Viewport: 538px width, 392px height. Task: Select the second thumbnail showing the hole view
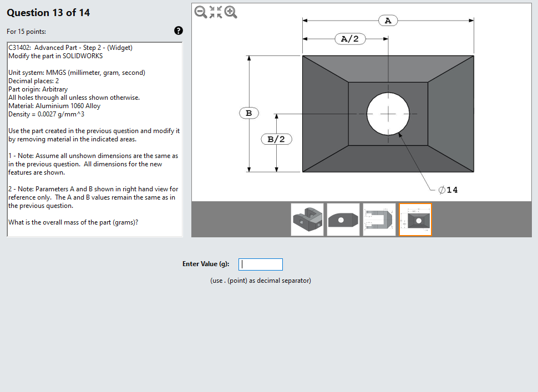coord(343,219)
